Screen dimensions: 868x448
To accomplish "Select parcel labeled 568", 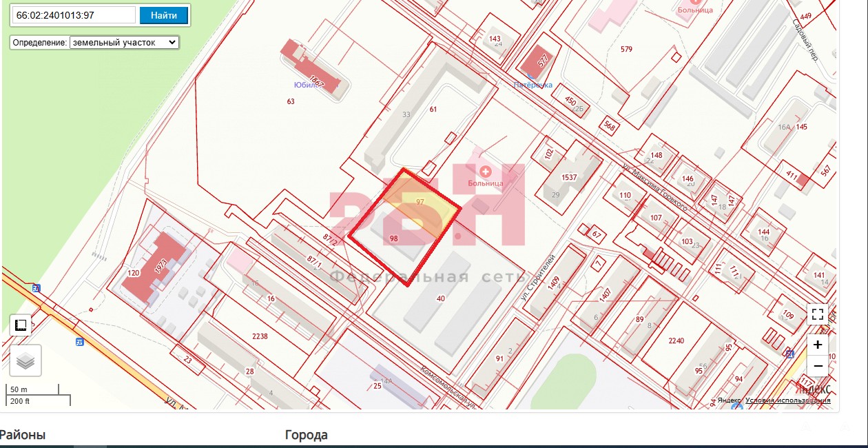I will coord(609,125).
